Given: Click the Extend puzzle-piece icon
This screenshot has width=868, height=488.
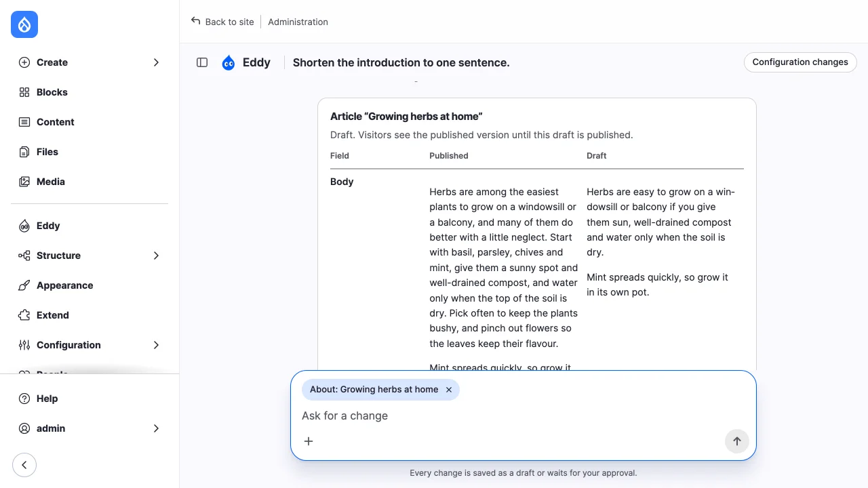Looking at the screenshot, I should (x=24, y=315).
